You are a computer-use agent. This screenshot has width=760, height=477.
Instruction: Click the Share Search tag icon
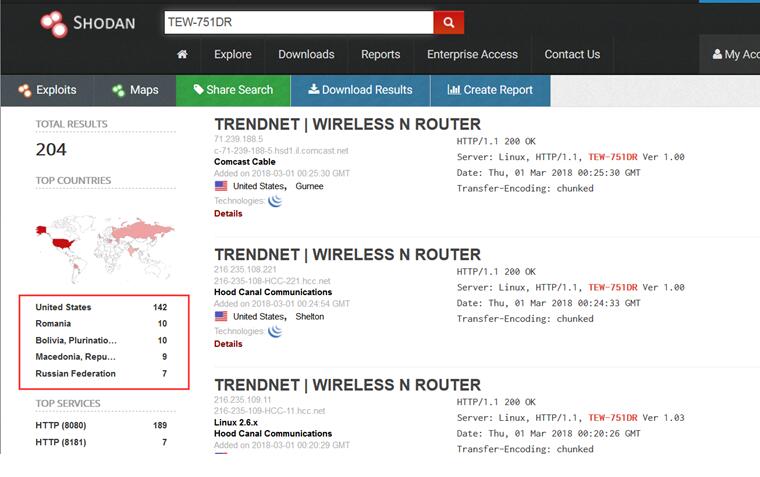click(198, 89)
